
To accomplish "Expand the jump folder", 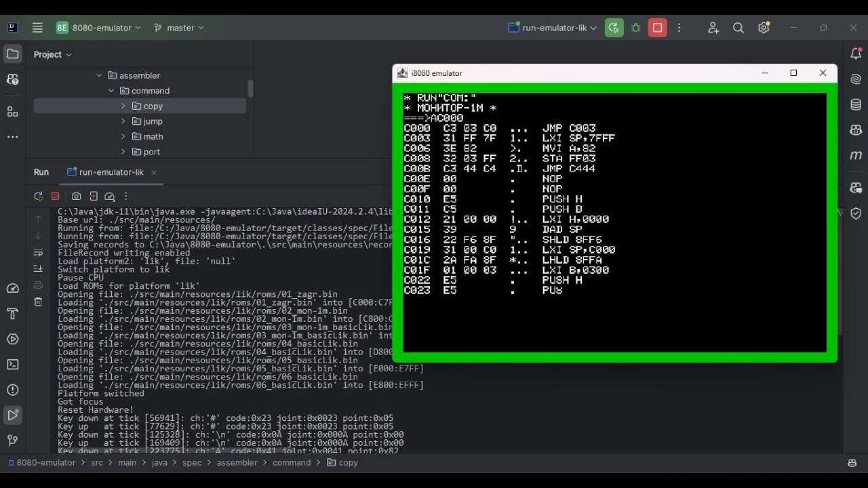I will point(123,121).
